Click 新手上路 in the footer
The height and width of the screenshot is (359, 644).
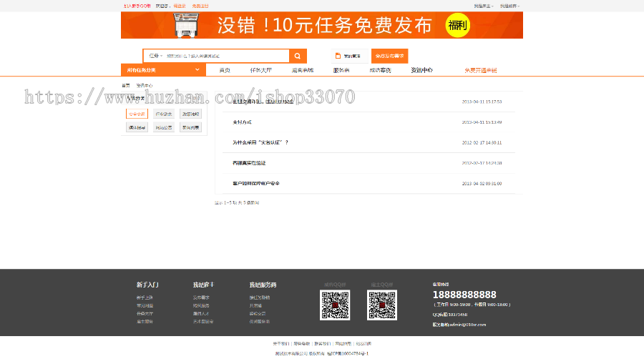145,297
